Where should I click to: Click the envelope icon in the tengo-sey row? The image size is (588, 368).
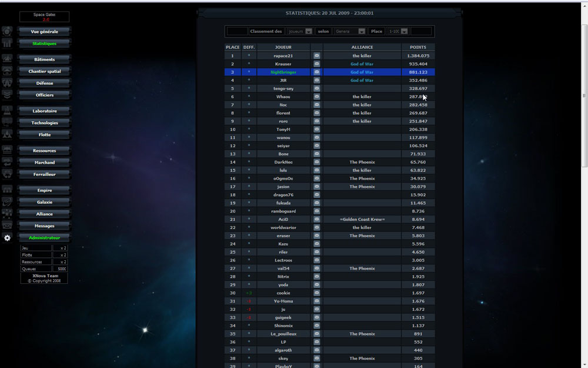(x=316, y=89)
